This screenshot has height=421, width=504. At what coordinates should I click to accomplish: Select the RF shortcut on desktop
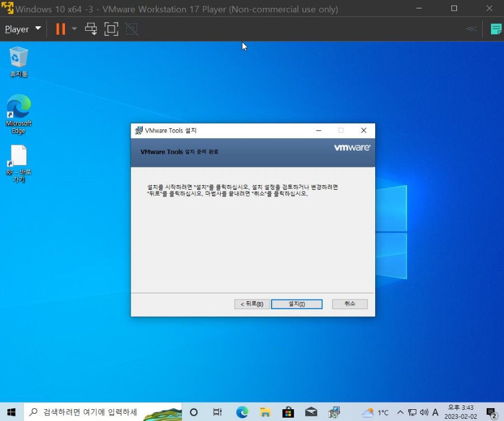click(18, 164)
